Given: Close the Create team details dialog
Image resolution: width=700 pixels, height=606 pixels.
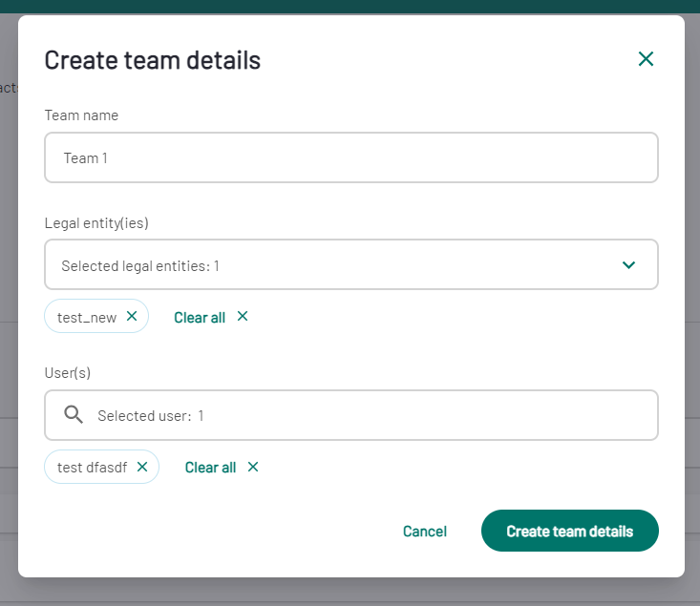Looking at the screenshot, I should click(x=646, y=59).
